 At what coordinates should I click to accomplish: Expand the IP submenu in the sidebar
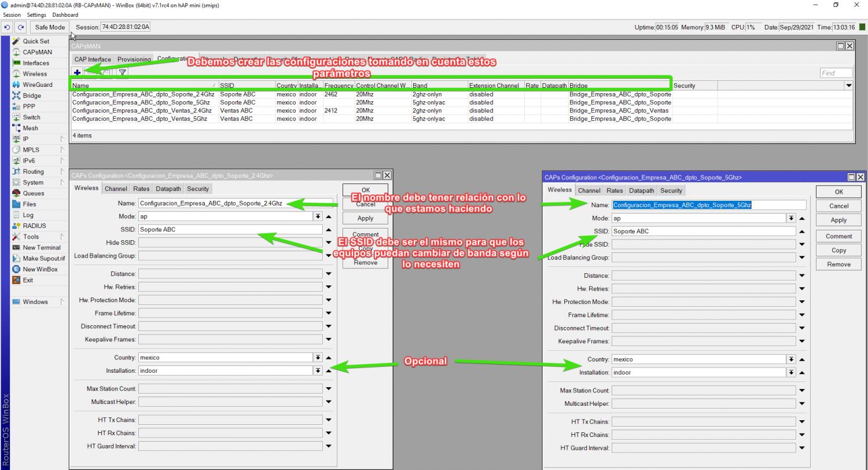tap(62, 139)
